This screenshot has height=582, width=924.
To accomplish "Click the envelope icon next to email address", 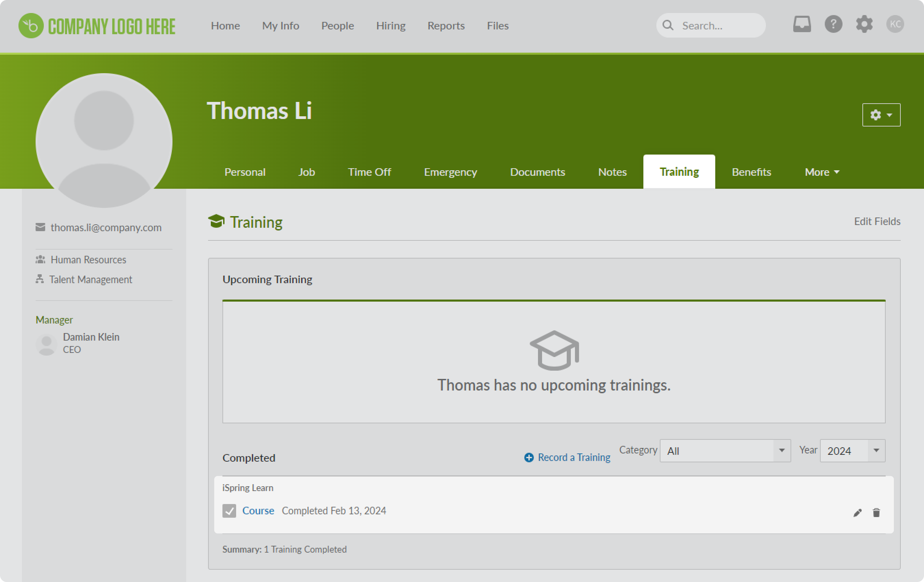I will (x=40, y=227).
